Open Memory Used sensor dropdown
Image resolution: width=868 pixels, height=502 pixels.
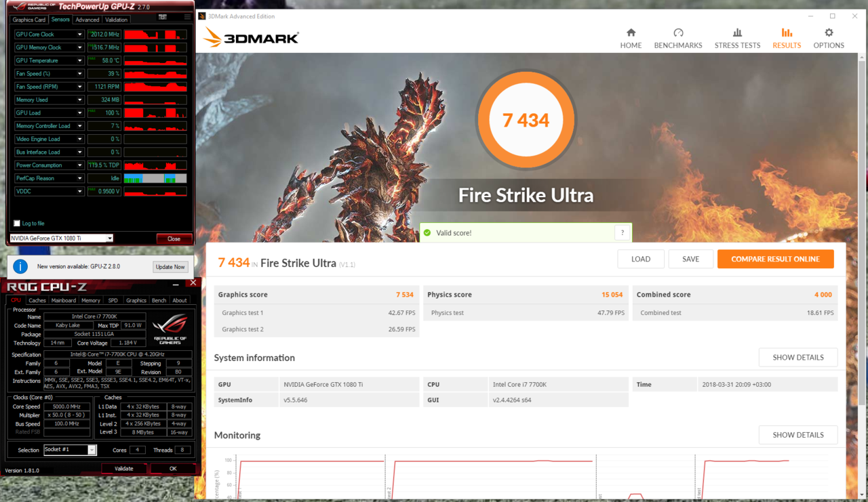[79, 100]
